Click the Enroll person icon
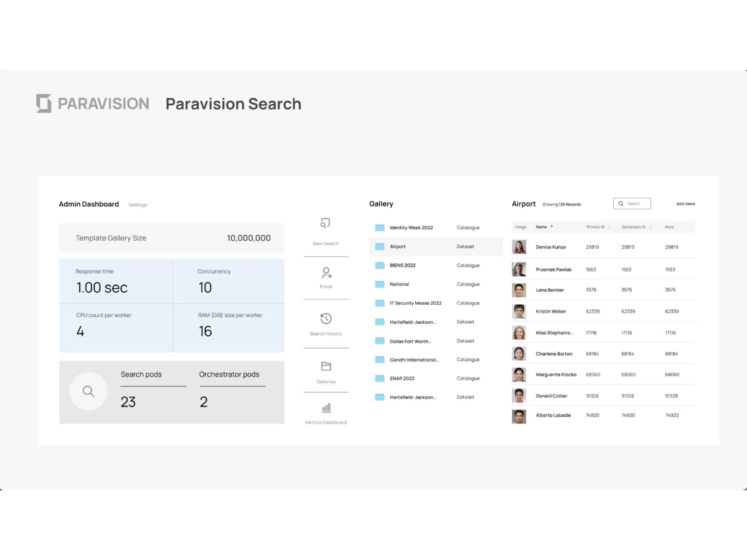Viewport: 747px width, 560px height. [x=326, y=273]
